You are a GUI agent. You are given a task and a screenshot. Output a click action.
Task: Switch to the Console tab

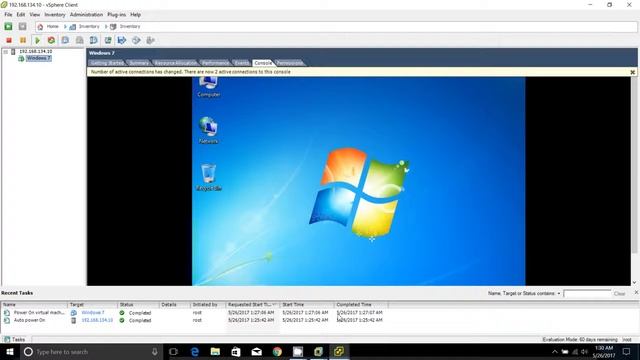[x=263, y=63]
